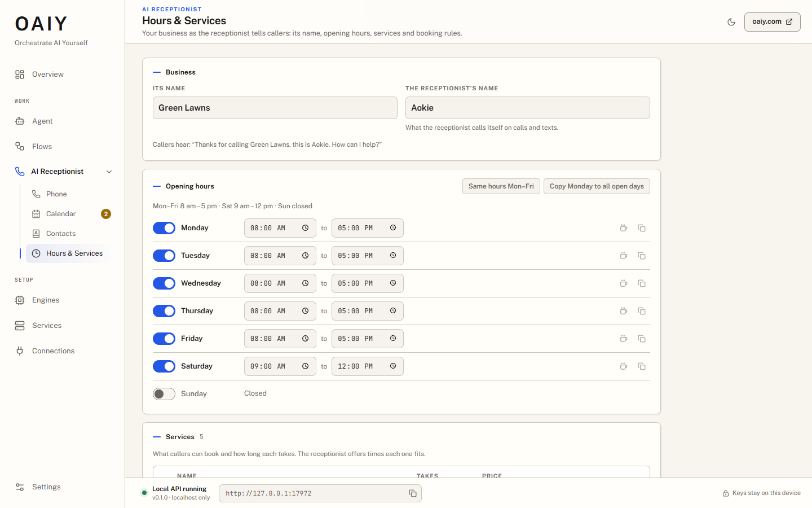Collapse the Opening hours section

(184, 186)
